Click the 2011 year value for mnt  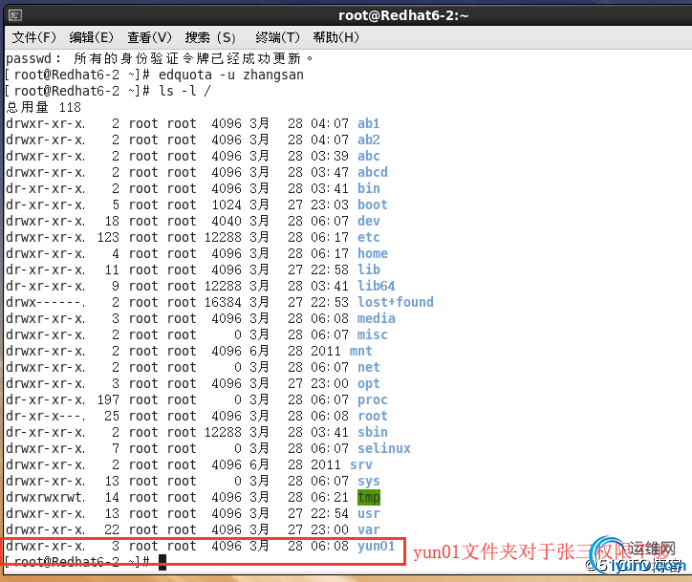pos(326,351)
